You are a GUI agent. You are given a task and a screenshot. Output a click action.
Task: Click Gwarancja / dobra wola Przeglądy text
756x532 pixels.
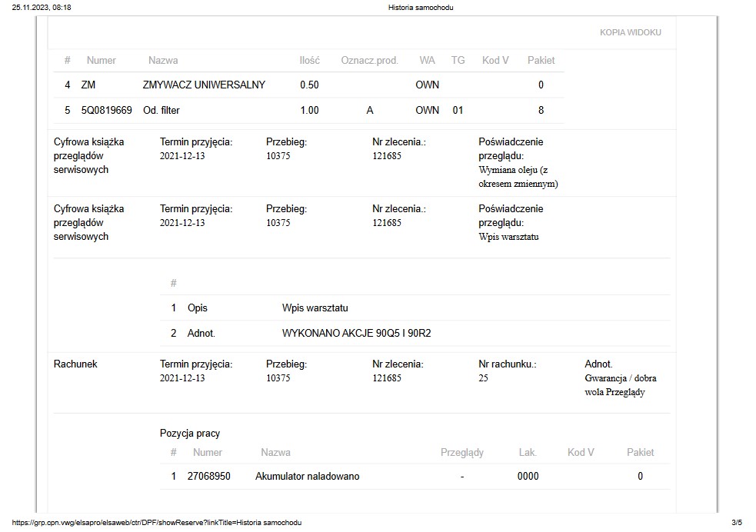(x=621, y=385)
